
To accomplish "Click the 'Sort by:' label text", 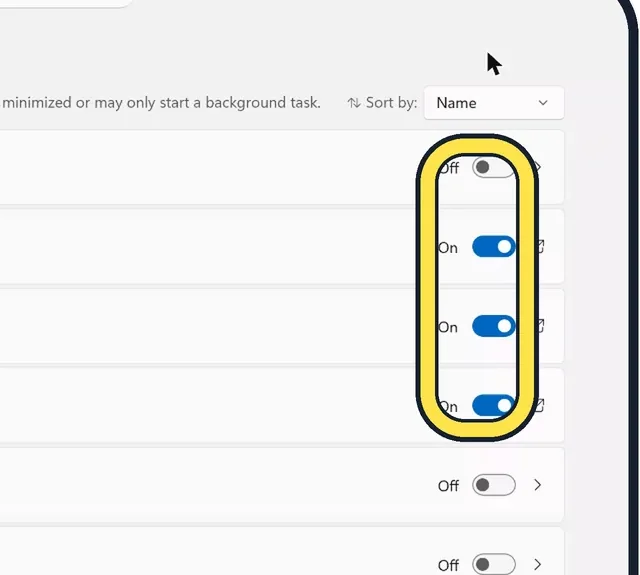I will pyautogui.click(x=391, y=103).
